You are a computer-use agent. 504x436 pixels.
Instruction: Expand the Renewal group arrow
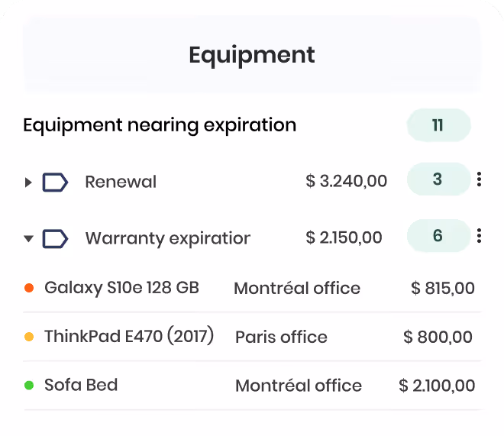28,182
